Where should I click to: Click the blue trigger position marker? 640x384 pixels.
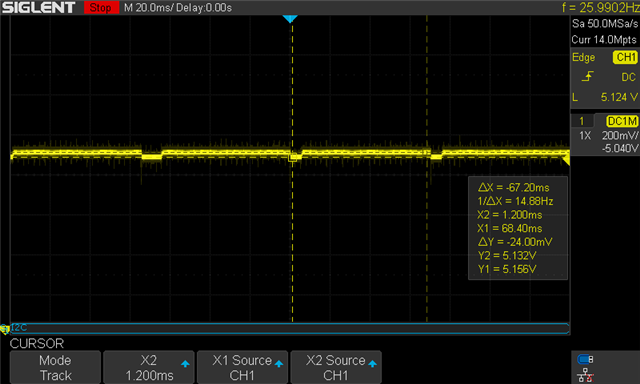coord(290,19)
